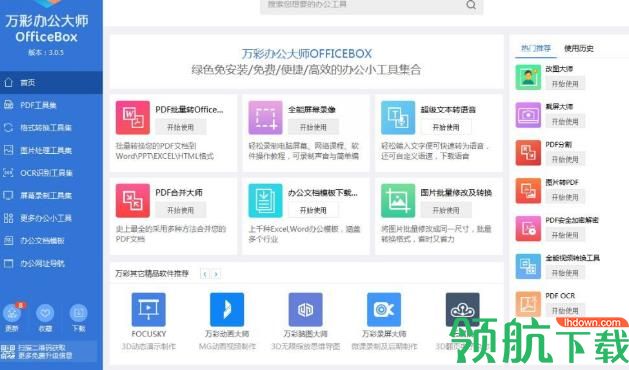Click the 全能视频转换工具 icon
Viewport: 629px width, 370px height.
coord(528,266)
